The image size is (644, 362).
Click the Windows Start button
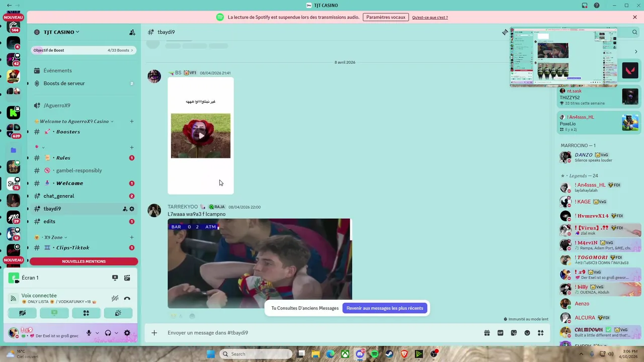(211, 354)
